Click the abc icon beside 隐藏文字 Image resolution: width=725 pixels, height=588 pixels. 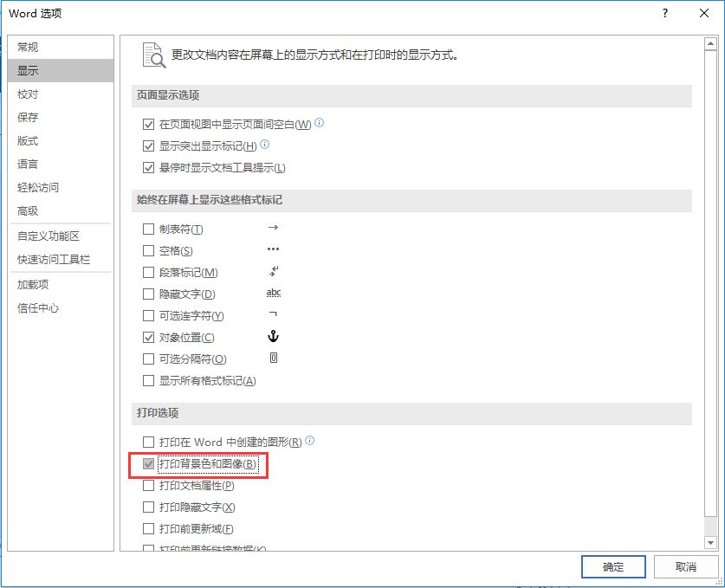pyautogui.click(x=273, y=293)
